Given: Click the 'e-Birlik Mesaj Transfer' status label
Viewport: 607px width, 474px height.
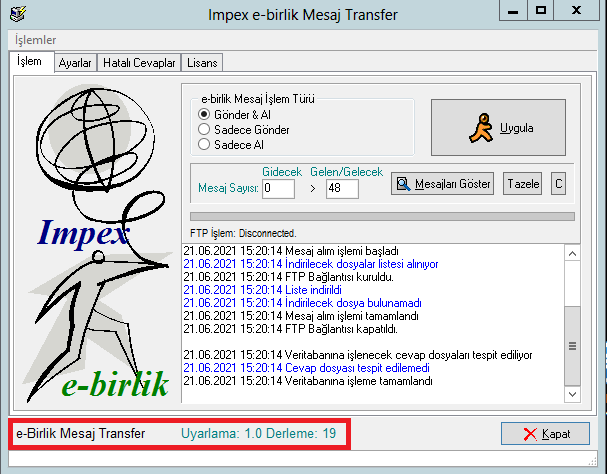Looking at the screenshot, I should click(81, 433).
